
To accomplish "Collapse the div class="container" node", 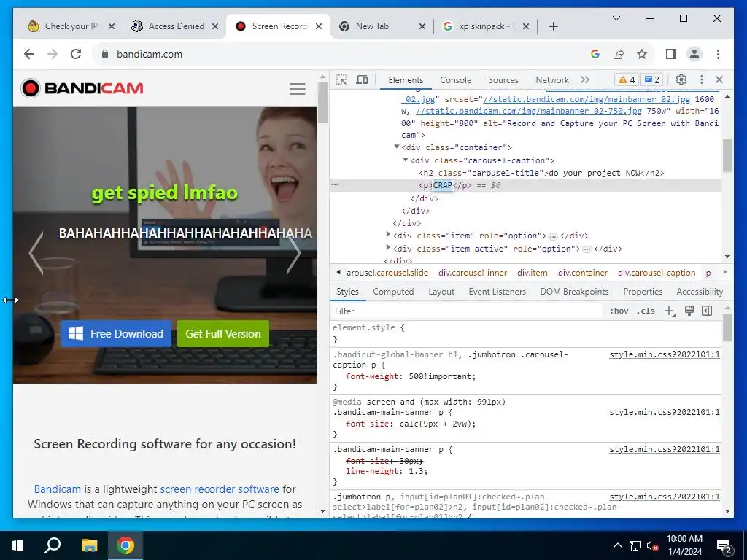I will (396, 147).
